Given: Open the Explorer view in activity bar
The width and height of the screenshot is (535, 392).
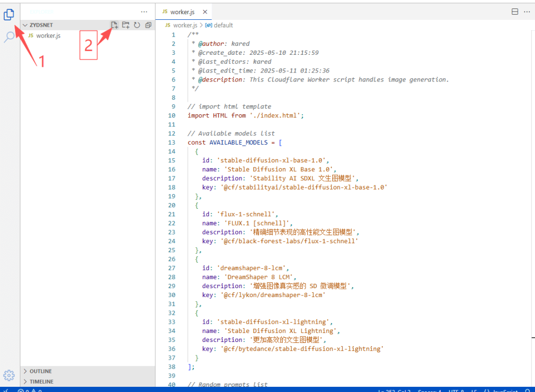Looking at the screenshot, I should pyautogui.click(x=9, y=15).
